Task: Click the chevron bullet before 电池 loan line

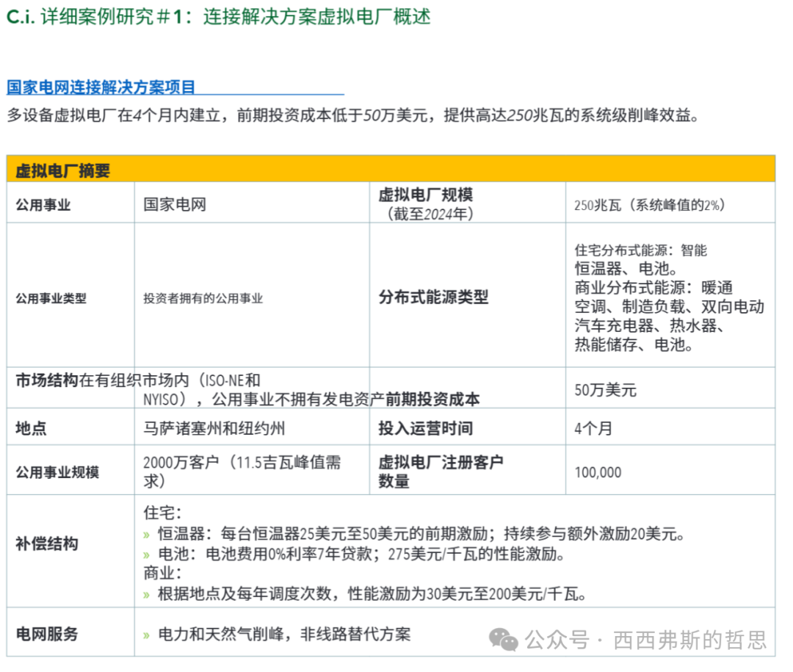Action: point(147,554)
